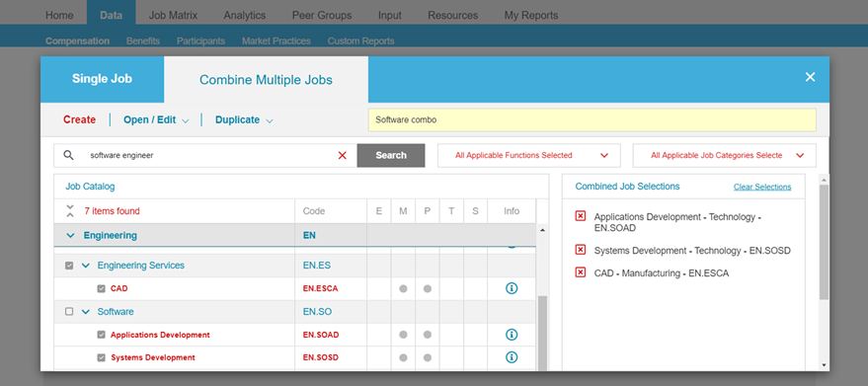
Task: Open the Resources menu
Action: [453, 15]
